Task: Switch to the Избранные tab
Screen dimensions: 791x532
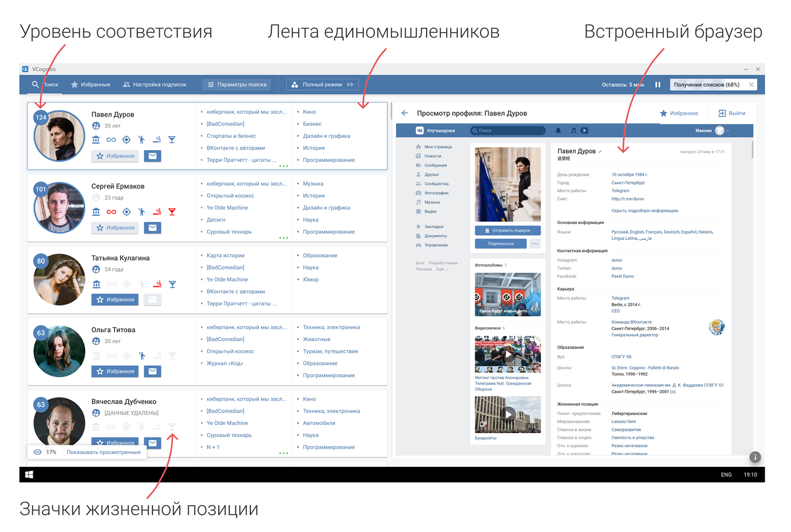Action: (91, 84)
